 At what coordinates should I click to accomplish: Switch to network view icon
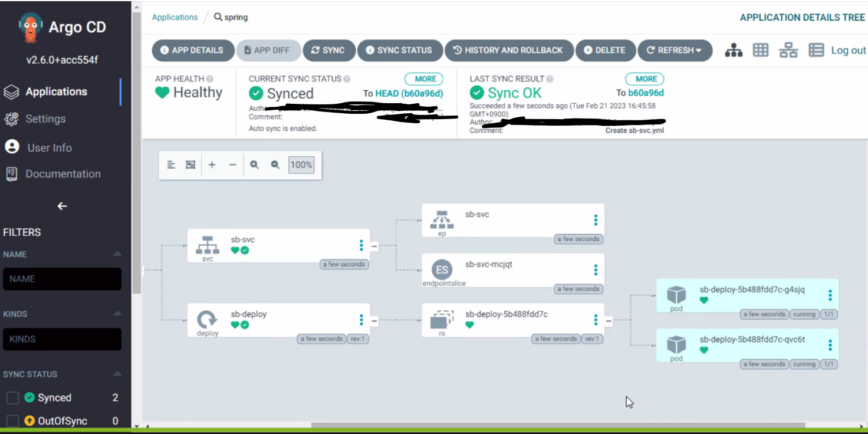coord(788,51)
